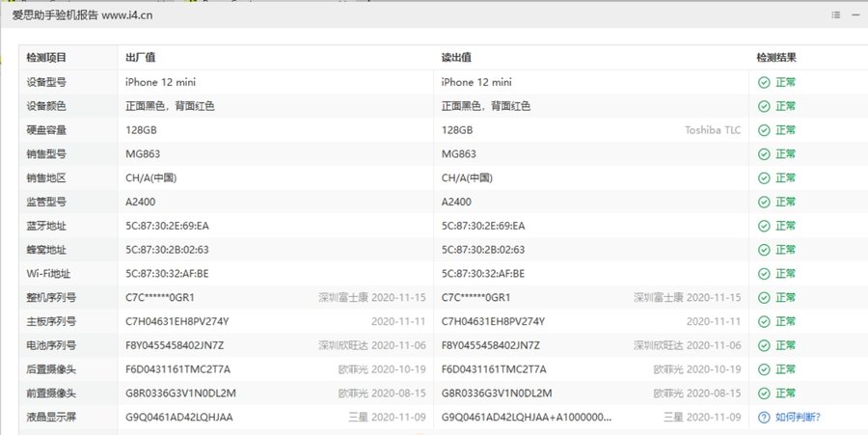The image size is (868, 435).
Task: Select the 电池序列号 row label
Action: coord(51,345)
